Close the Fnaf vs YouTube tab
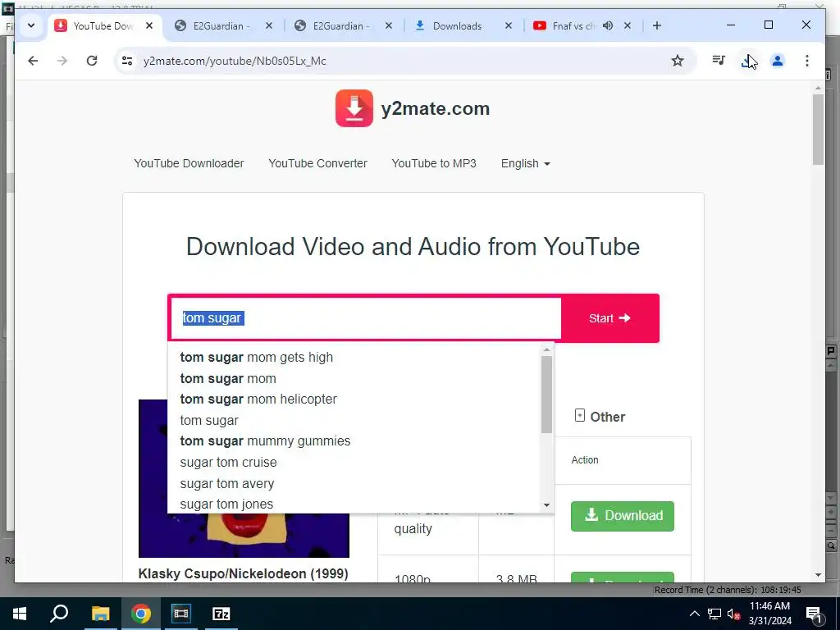The image size is (840, 630). (628, 25)
